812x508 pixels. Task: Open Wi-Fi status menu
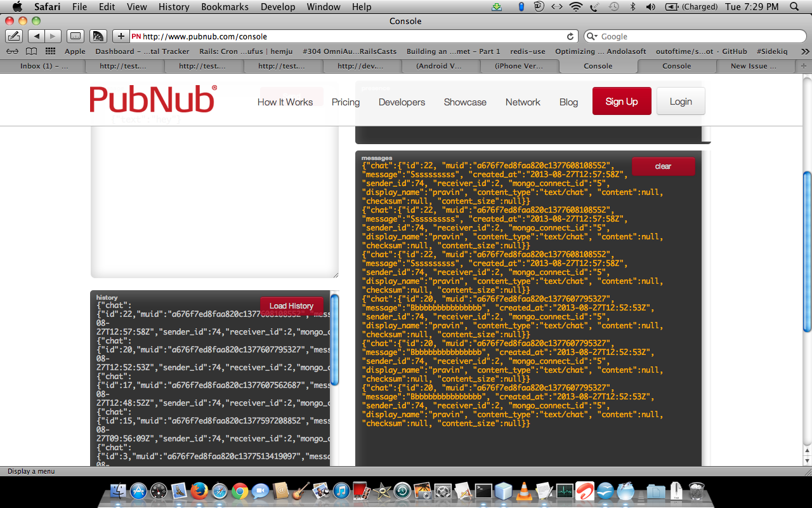tap(576, 7)
